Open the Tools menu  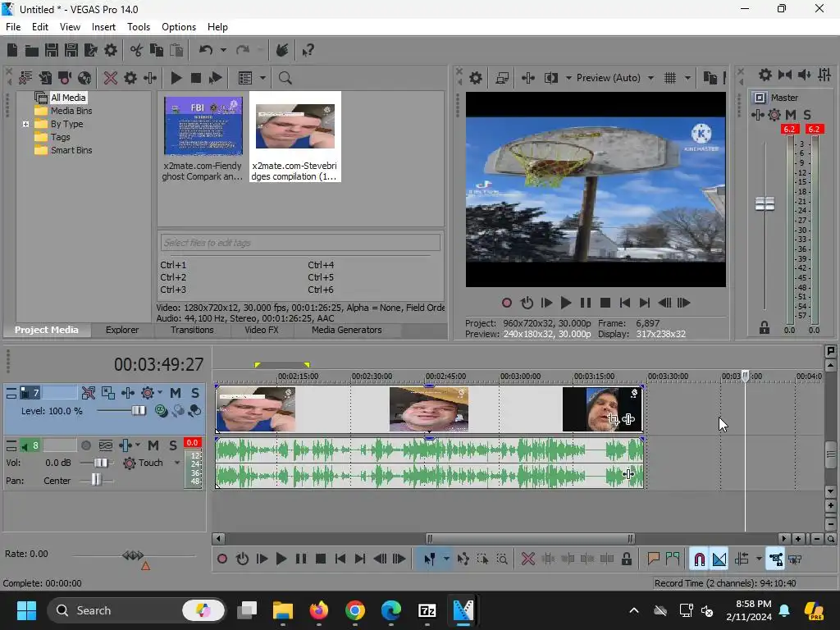pyautogui.click(x=138, y=27)
